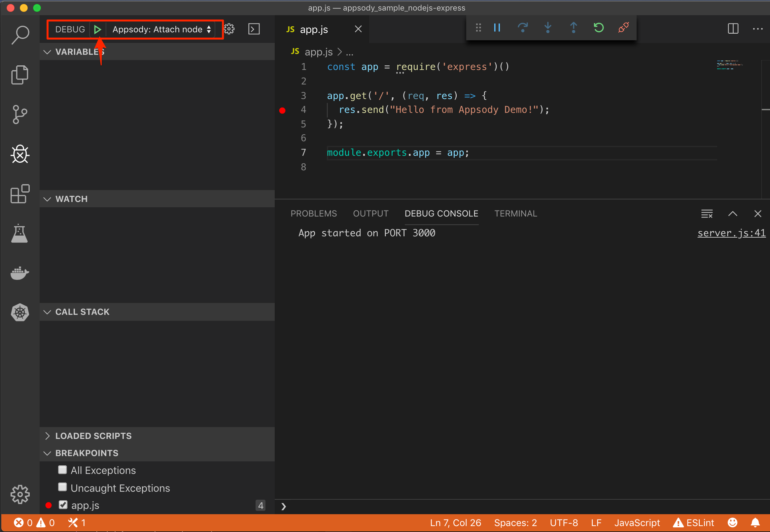Click Ln 7, Col 26 in status bar
Image resolution: width=770 pixels, height=532 pixels.
(x=456, y=523)
